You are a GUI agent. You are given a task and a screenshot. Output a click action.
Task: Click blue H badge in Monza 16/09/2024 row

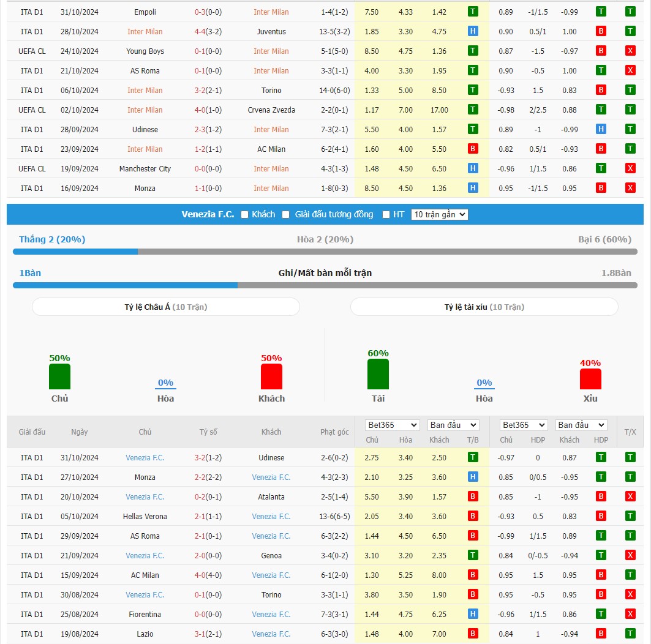472,187
